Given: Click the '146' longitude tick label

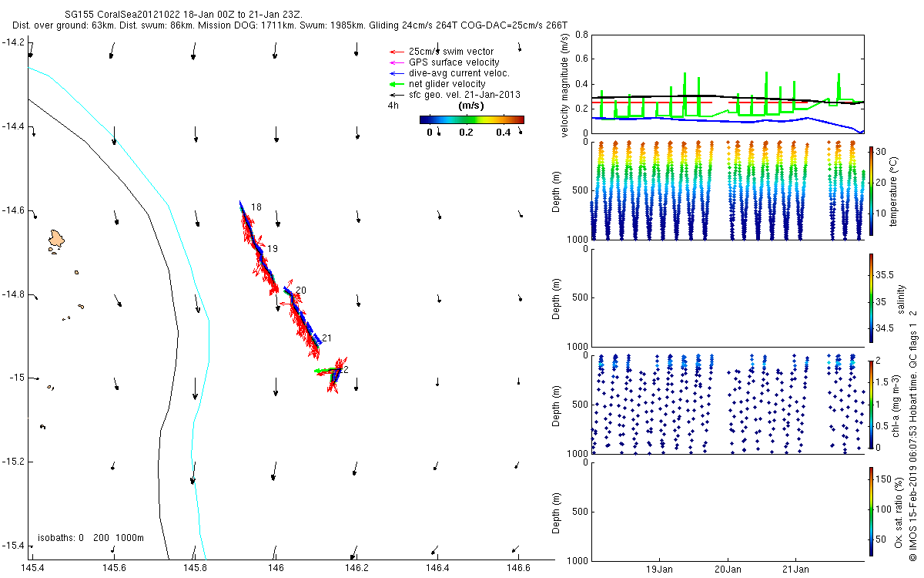Looking at the screenshot, I should [276, 568].
